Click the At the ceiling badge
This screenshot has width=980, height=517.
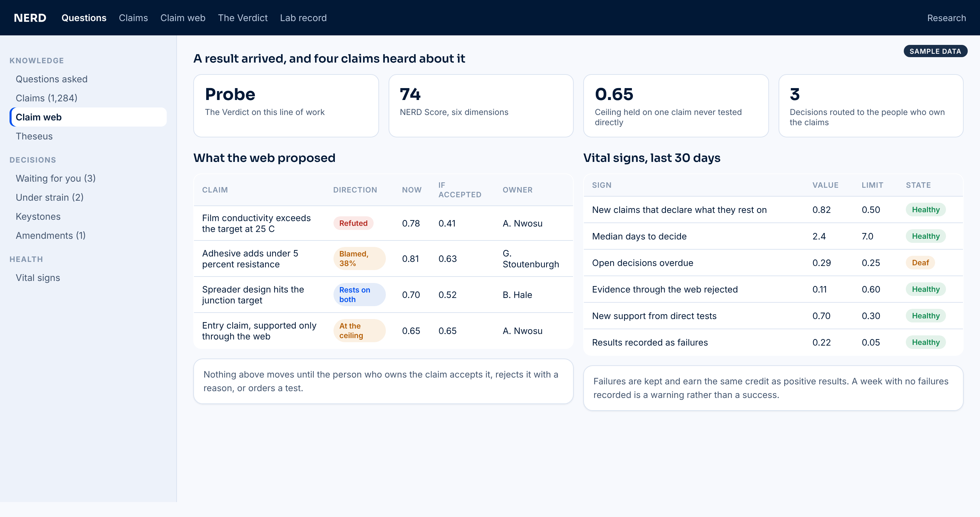tap(359, 331)
